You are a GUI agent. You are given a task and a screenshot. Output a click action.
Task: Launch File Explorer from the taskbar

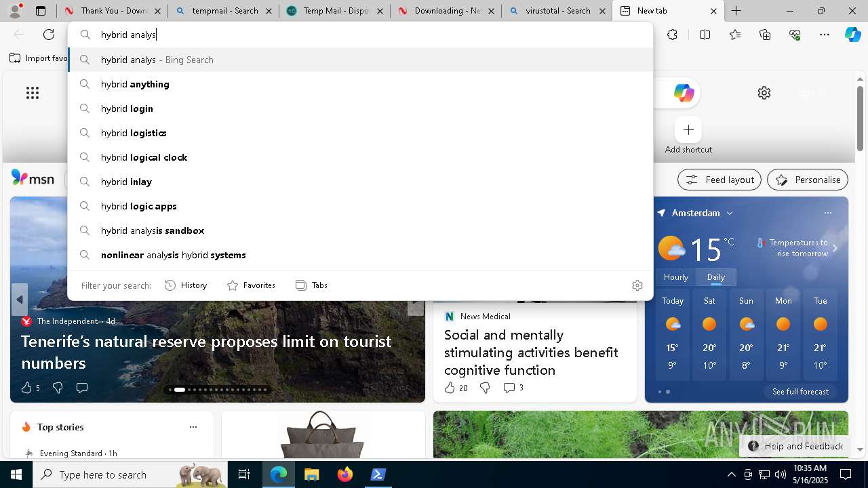coord(311,474)
